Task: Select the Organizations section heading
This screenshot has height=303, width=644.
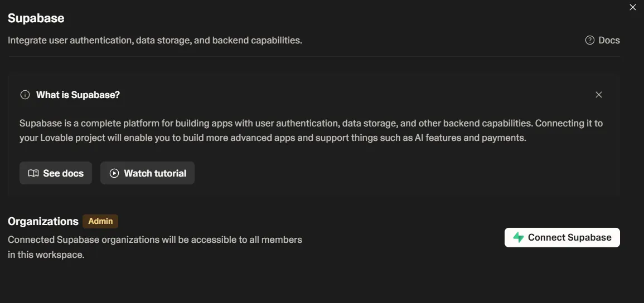Action: point(43,221)
